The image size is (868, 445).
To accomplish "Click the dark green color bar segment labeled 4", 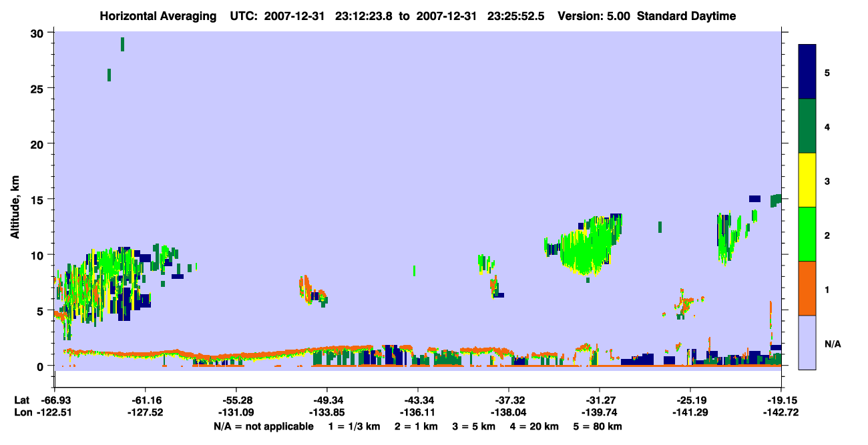I will 807,125.
